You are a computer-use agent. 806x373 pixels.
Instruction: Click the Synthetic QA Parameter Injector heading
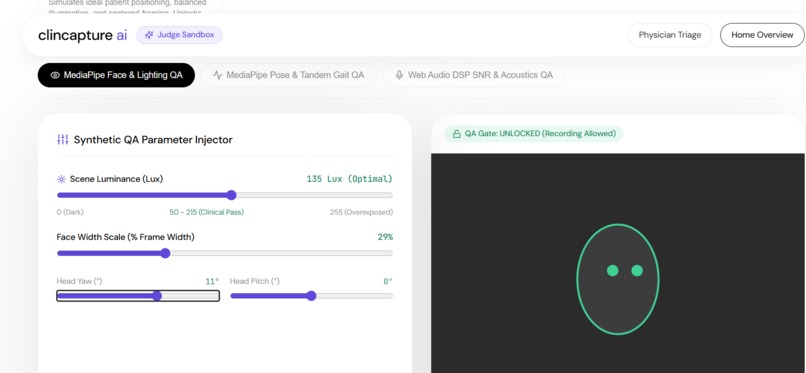(x=153, y=140)
